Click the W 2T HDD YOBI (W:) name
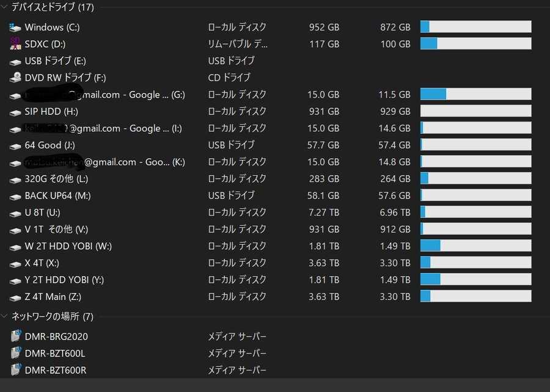Viewport: 550px width, 392px height. pos(68,246)
